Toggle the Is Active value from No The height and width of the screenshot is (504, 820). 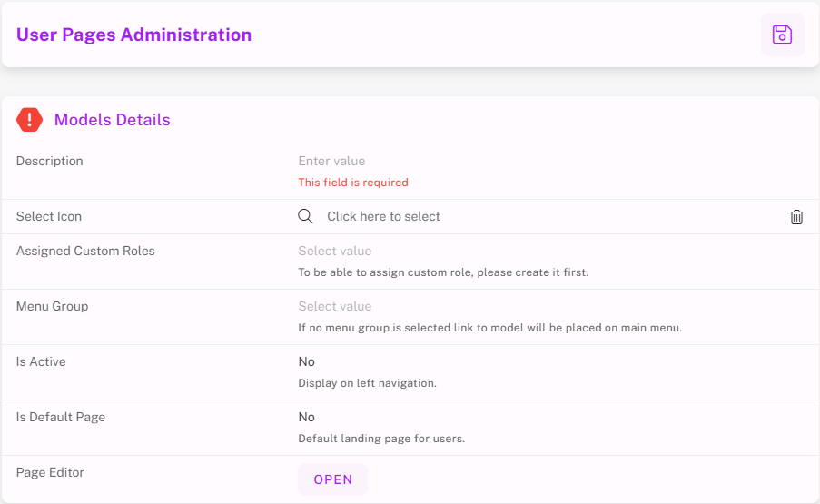pyautogui.click(x=307, y=361)
